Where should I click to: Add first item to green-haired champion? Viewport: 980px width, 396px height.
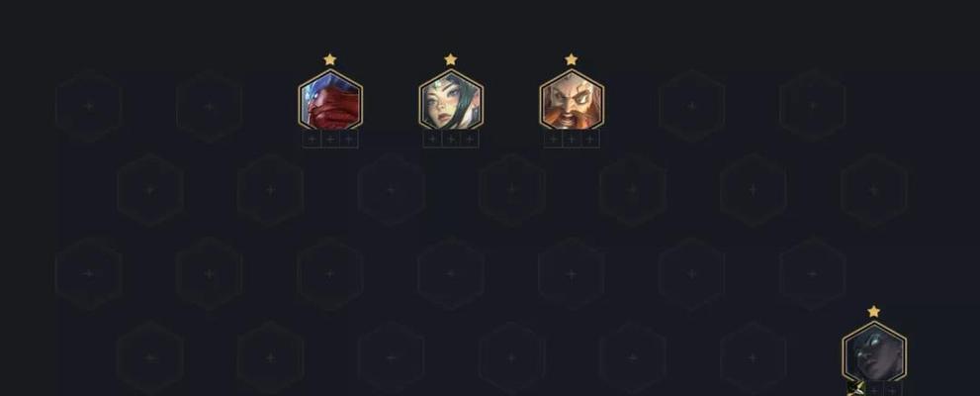(432, 140)
